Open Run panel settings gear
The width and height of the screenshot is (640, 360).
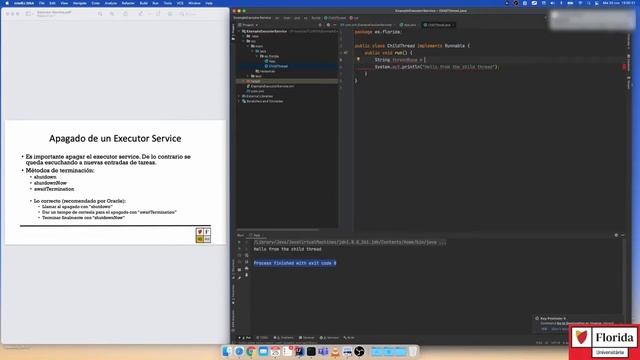pos(616,235)
